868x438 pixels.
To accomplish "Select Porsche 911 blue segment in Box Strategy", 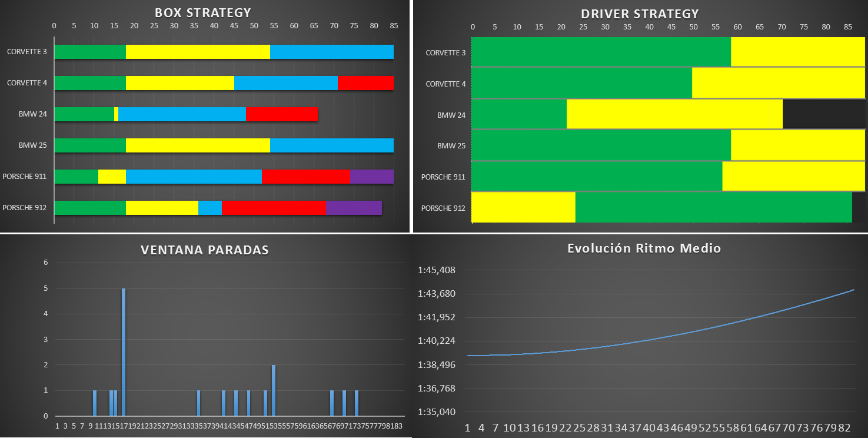I will tap(194, 177).
